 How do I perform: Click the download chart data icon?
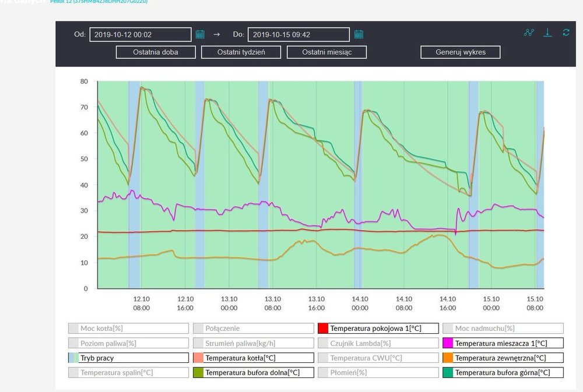pos(547,33)
